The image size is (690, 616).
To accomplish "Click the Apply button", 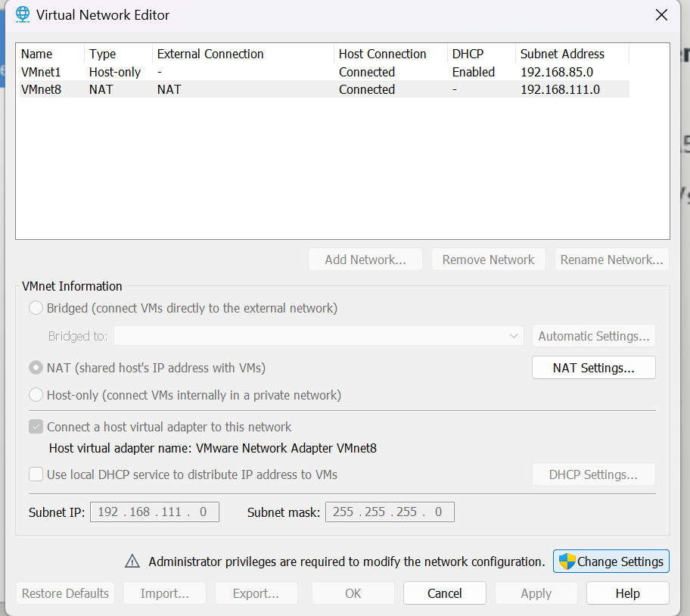I will click(x=536, y=593).
